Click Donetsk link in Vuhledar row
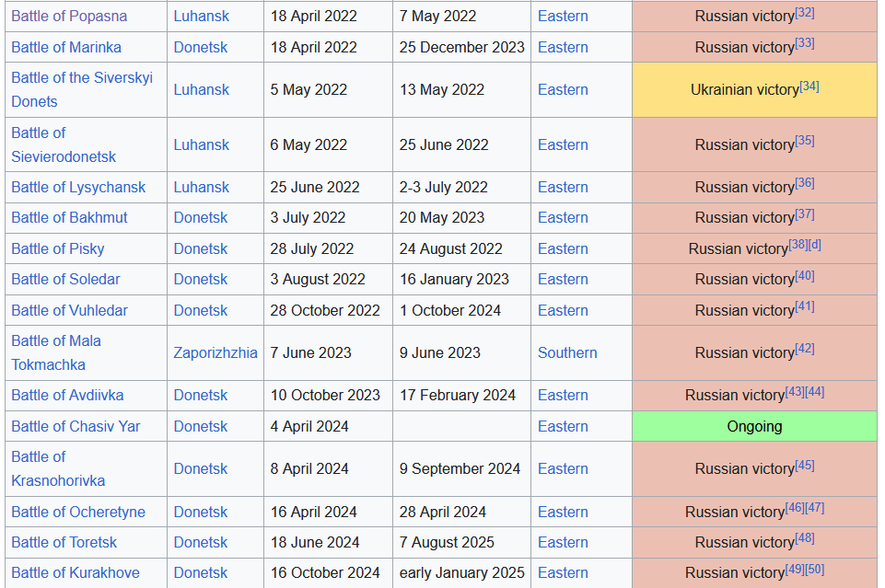 [201, 311]
